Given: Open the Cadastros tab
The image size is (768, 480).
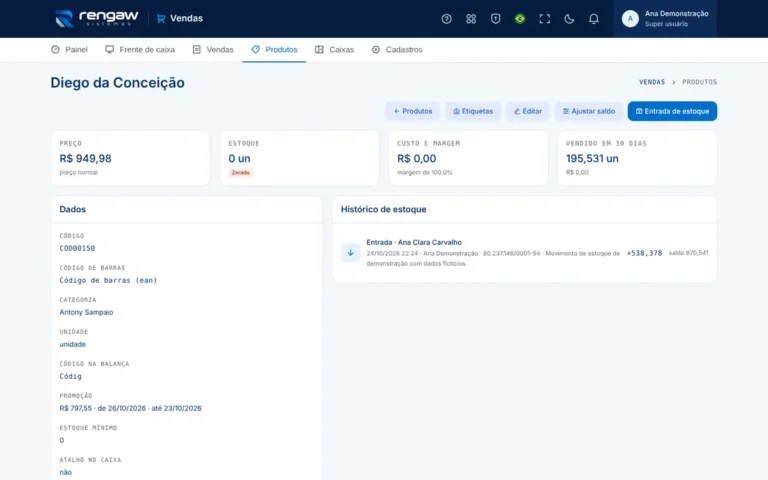Looking at the screenshot, I should 397,49.
